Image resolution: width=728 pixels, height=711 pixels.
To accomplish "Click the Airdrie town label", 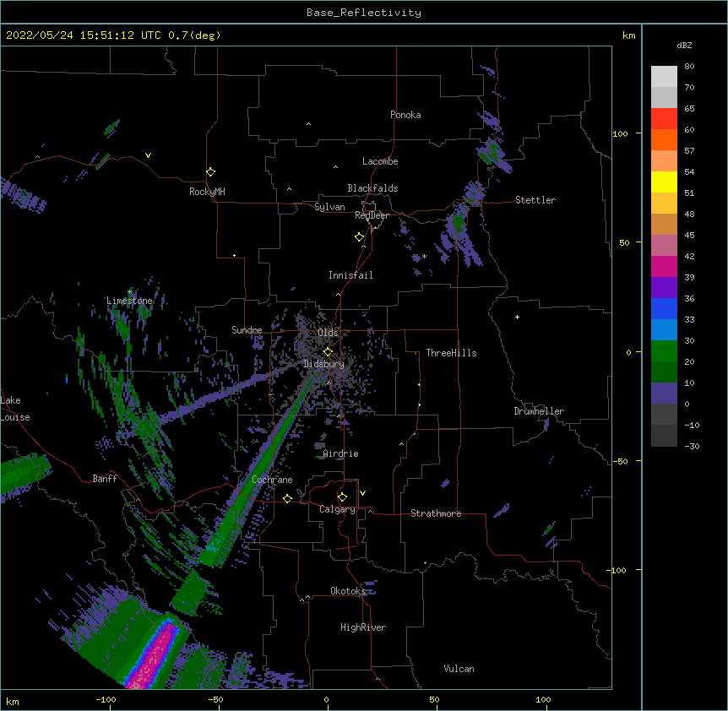I will coord(340,453).
